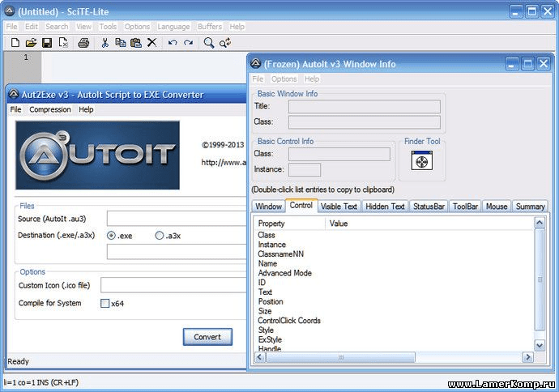Cut selection using the scissors icon

(105, 43)
